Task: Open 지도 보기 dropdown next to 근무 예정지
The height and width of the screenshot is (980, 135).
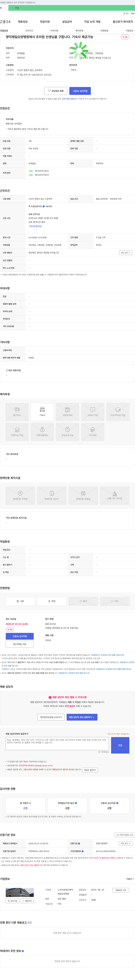Action: (126, 253)
